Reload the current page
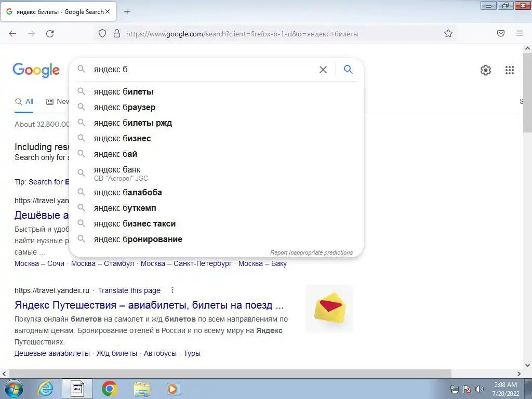The height and width of the screenshot is (399, 532). 50,34
